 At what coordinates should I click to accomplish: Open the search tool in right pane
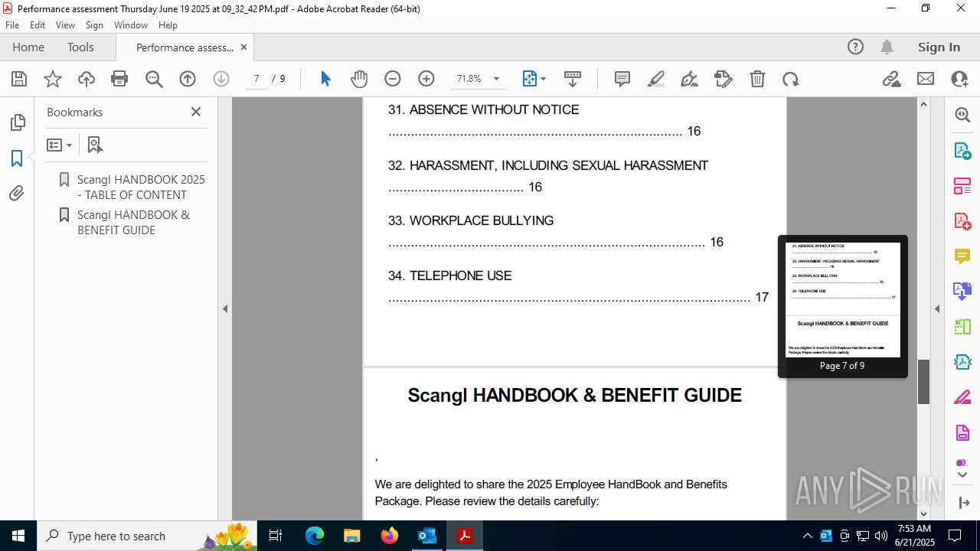[x=962, y=115]
